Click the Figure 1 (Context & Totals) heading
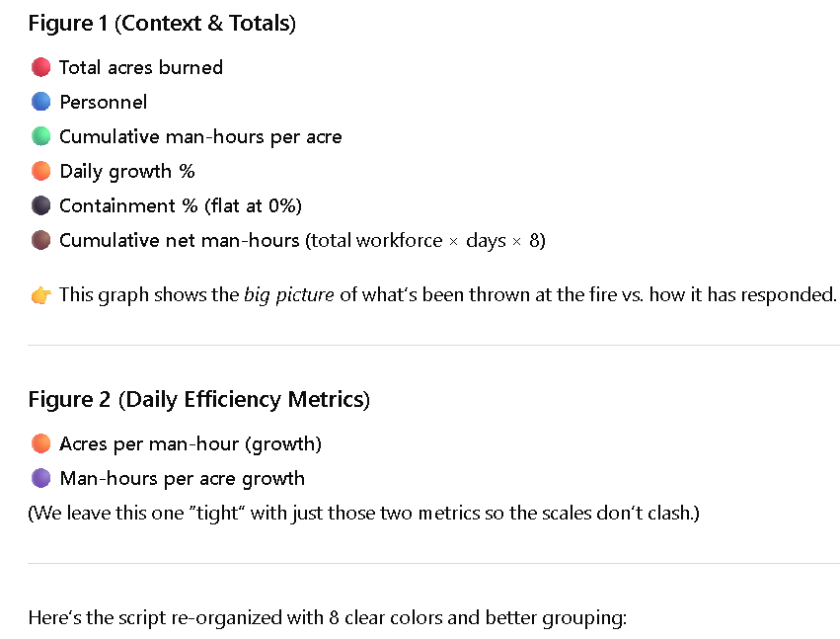Screen dimensions: 840x639 tap(162, 24)
